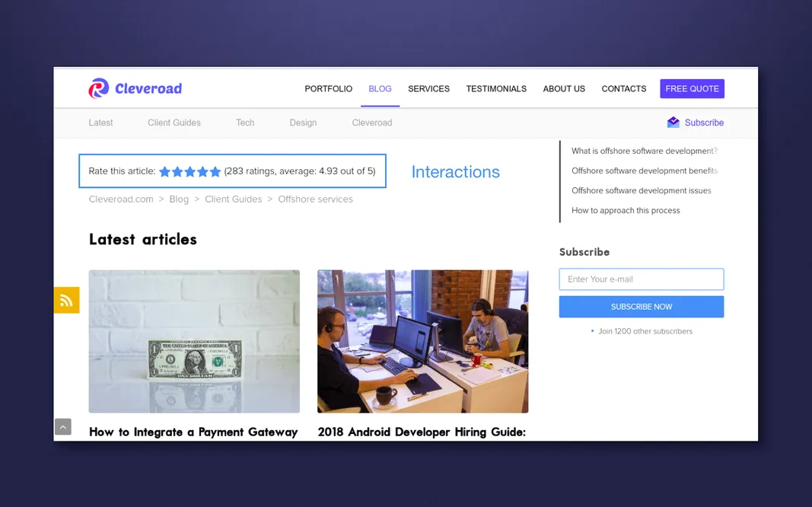This screenshot has width=812, height=507.
Task: Rate the article by clicking the fifth star
Action: point(216,171)
